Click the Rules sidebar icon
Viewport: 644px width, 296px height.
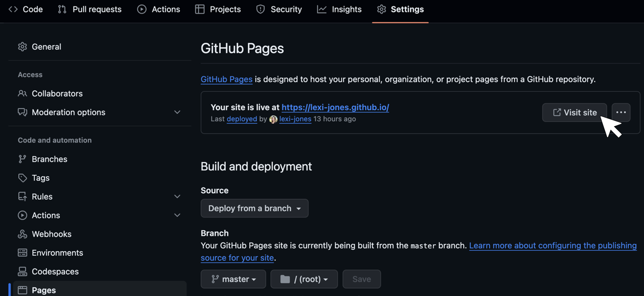22,197
